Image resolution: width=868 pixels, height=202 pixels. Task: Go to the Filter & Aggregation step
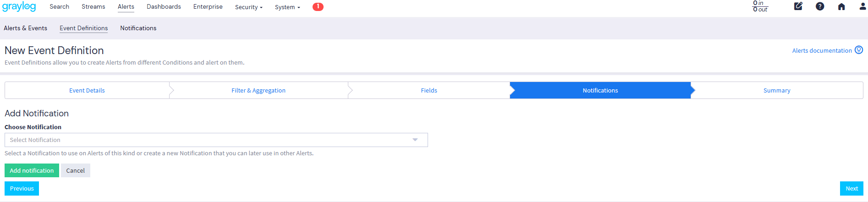(x=258, y=90)
